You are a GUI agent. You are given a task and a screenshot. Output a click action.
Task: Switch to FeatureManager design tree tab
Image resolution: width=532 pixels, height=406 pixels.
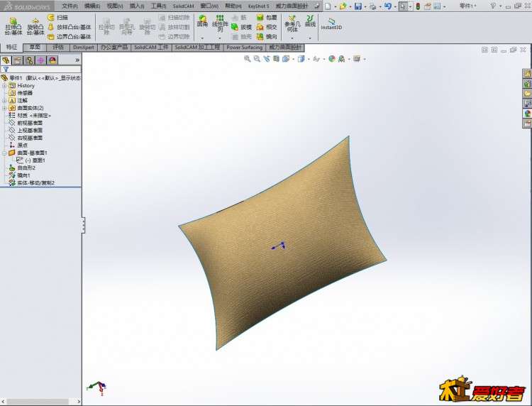[6, 60]
